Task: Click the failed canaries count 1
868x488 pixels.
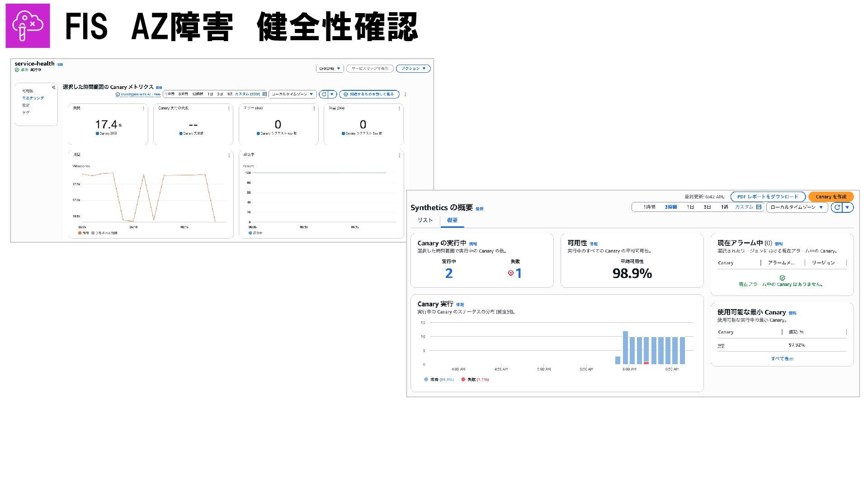Action: coord(519,273)
